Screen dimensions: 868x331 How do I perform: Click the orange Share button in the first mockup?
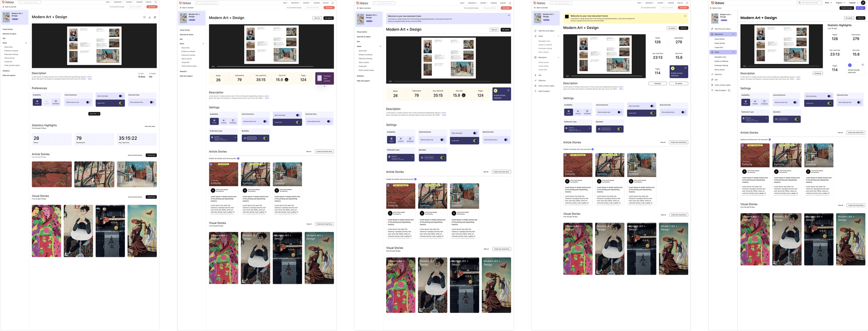(152, 7)
